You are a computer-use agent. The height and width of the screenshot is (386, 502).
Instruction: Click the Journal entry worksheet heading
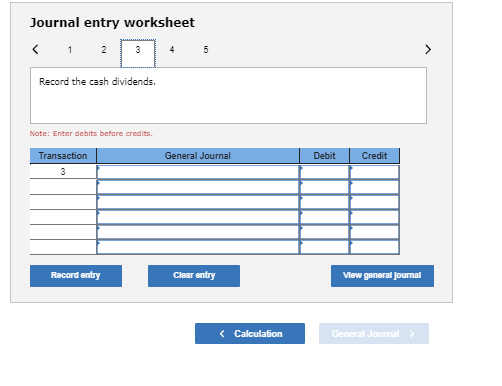coord(112,23)
